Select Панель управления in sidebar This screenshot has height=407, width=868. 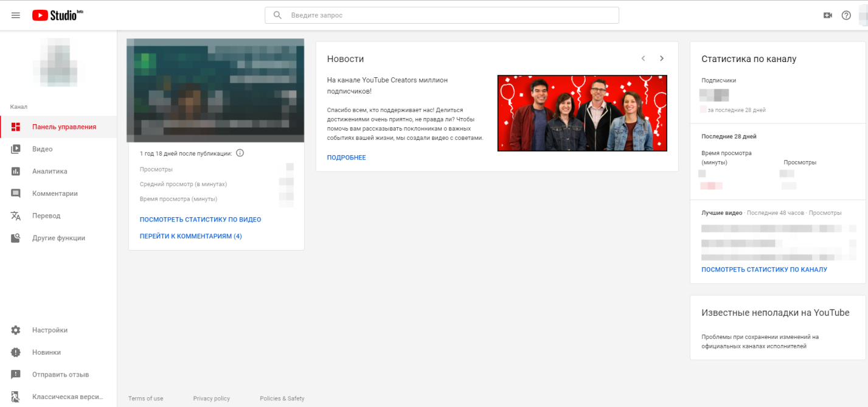pyautogui.click(x=64, y=127)
